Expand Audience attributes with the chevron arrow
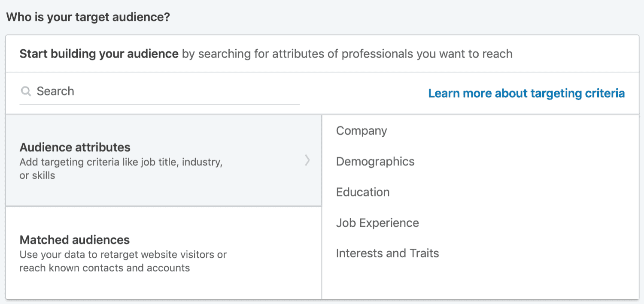 tap(307, 160)
